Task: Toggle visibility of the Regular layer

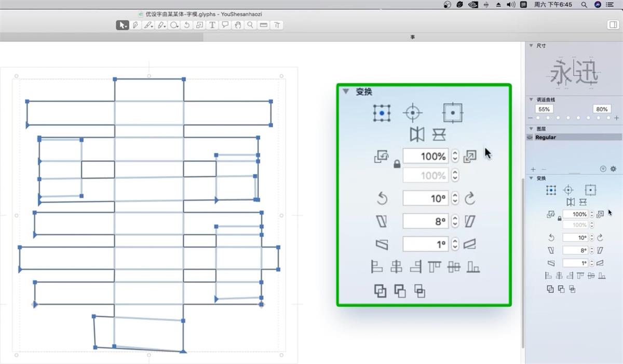Action: click(530, 137)
